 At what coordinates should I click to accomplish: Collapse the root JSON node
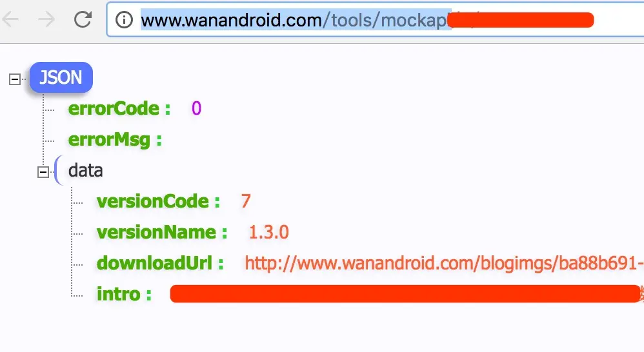(15, 79)
